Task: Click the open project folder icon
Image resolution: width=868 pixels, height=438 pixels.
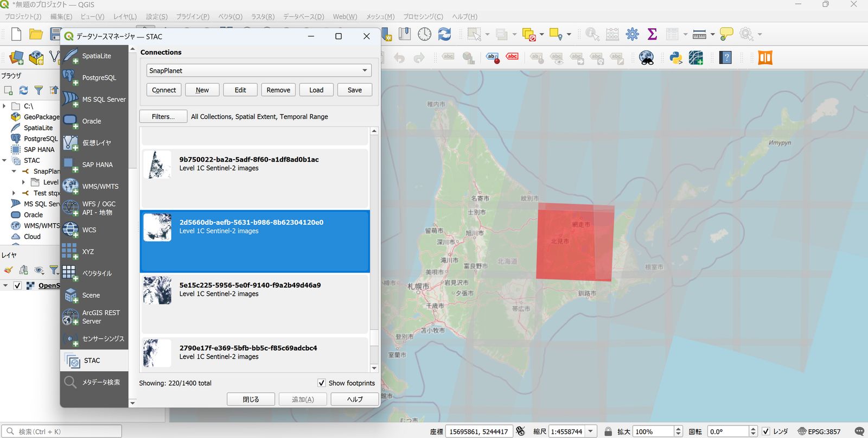Action: tap(36, 34)
